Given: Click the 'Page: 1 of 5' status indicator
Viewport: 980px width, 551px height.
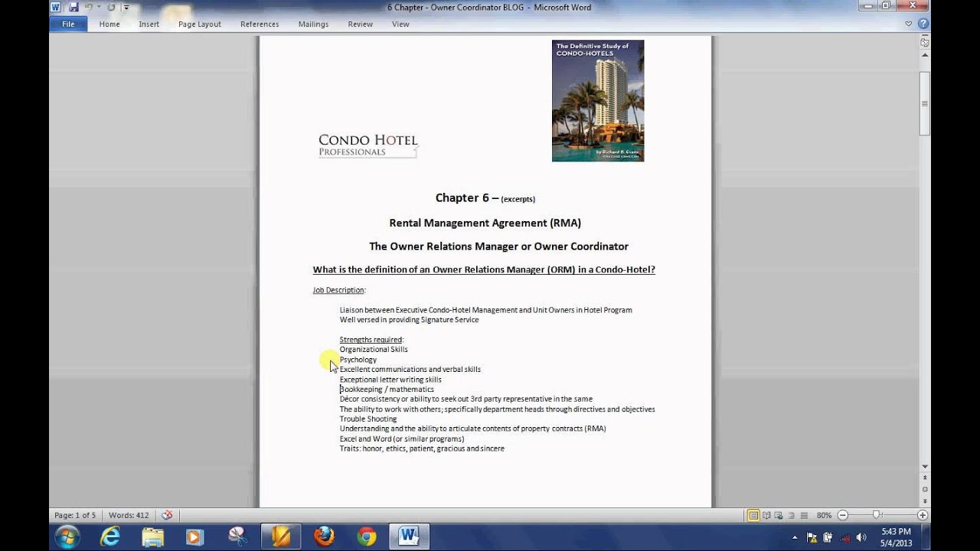Looking at the screenshot, I should tap(75, 515).
